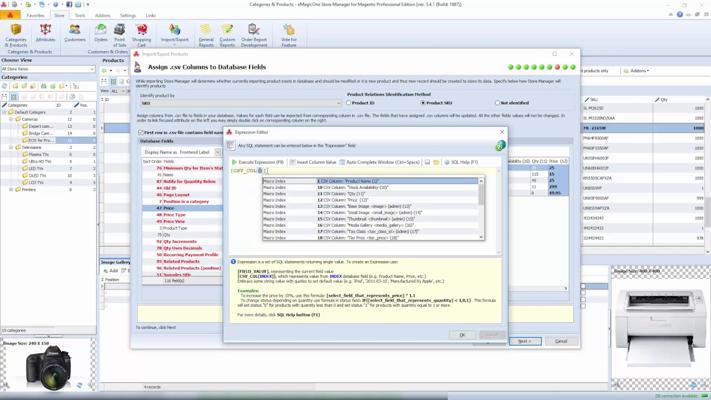Switch to the Tools ribbon tab

[80, 15]
